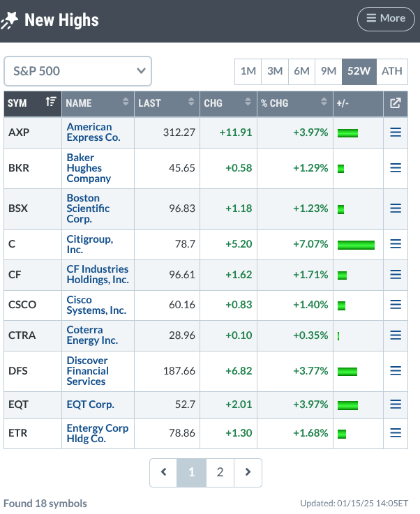
Task: Open Cisco Systems, Inc. link
Action: click(96, 305)
